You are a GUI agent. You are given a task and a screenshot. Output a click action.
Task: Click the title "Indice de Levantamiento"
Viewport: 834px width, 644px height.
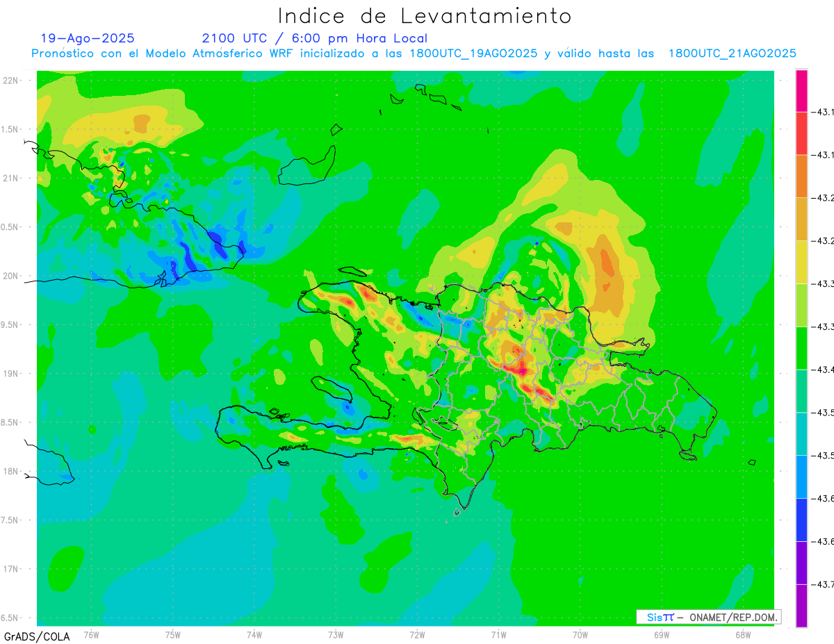425,16
